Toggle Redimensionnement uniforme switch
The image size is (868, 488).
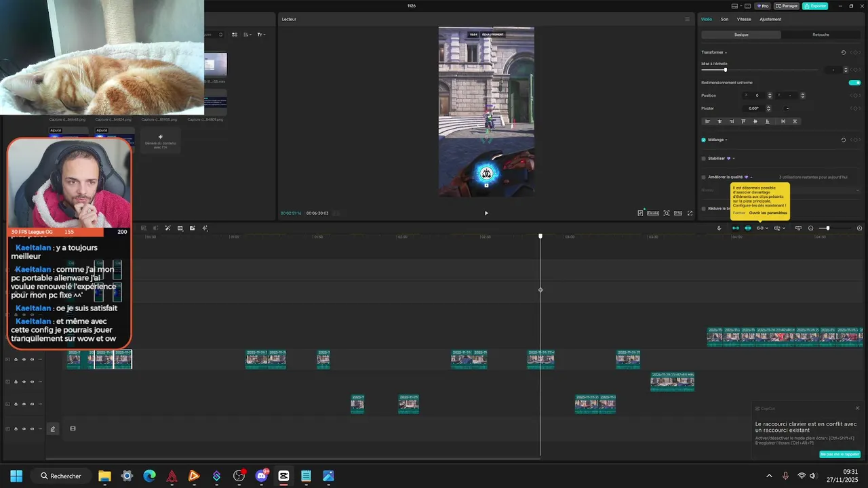pyautogui.click(x=854, y=83)
